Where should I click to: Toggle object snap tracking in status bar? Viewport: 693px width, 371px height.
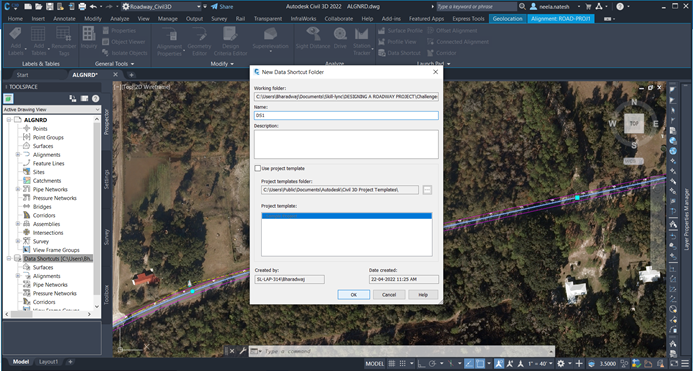coord(470,363)
